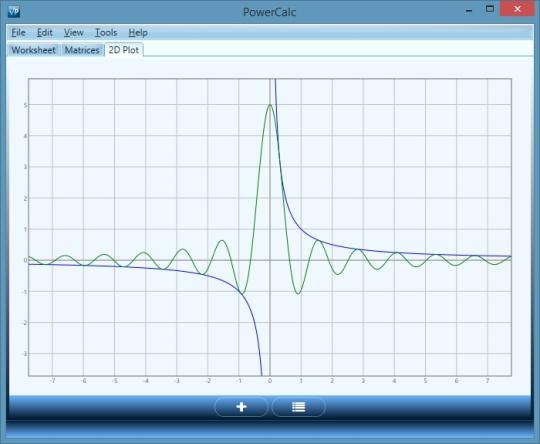Click the plus button to add a function

[x=241, y=407]
